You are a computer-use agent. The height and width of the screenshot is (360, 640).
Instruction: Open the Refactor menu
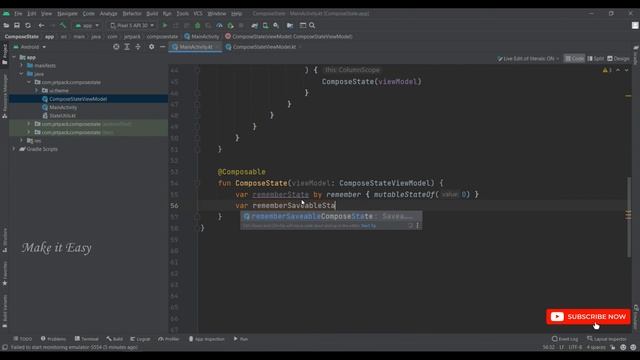pyautogui.click(x=132, y=13)
